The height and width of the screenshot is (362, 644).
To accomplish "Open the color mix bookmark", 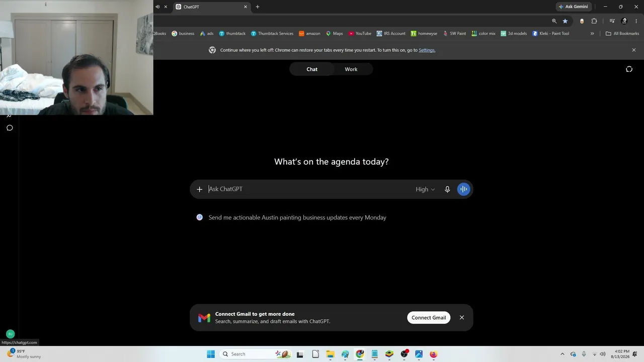I will coord(484,34).
